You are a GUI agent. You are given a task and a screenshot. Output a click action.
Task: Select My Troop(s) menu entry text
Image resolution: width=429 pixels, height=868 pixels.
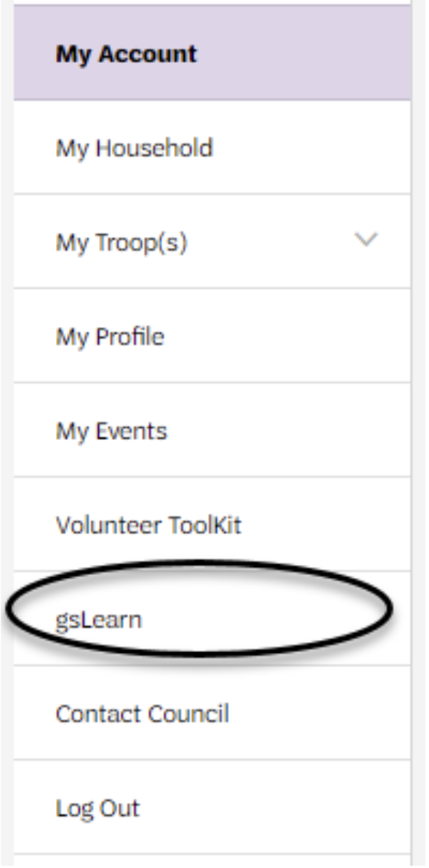coord(121,243)
